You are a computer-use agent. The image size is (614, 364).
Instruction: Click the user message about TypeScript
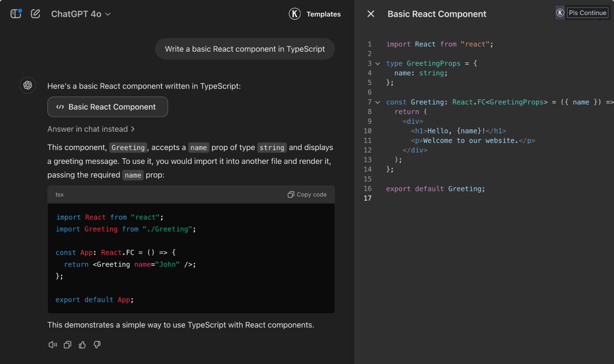click(x=244, y=49)
